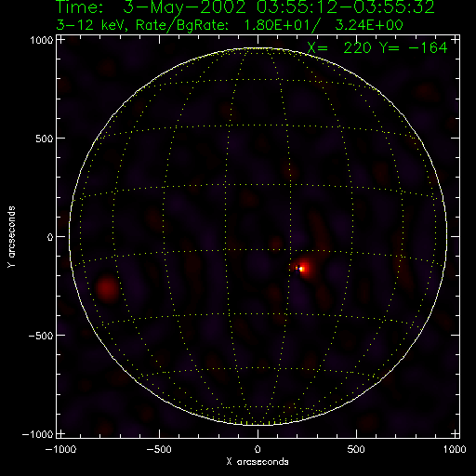Click the 0 tick label on X axis
Image resolution: width=476 pixels, height=476 pixels.
click(258, 449)
